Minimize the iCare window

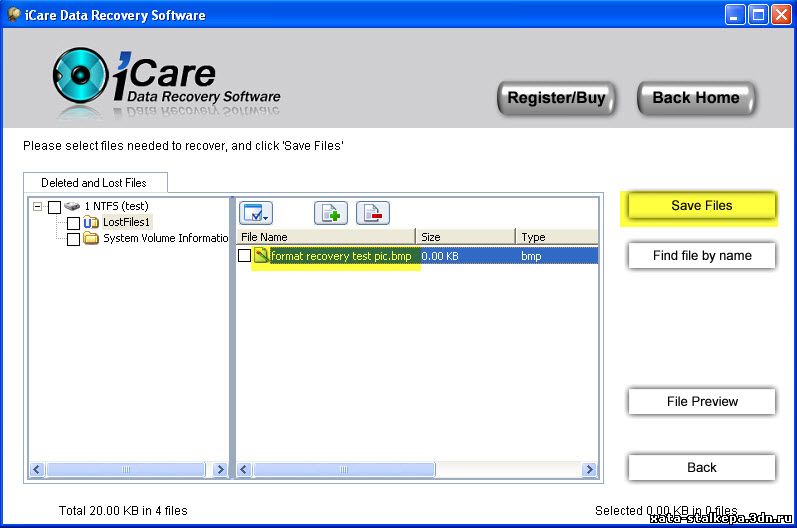[x=734, y=15]
